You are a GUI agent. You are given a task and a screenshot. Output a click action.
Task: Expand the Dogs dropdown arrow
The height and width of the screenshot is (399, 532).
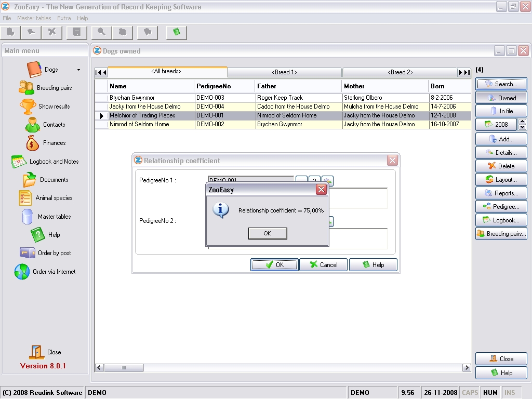(x=79, y=70)
